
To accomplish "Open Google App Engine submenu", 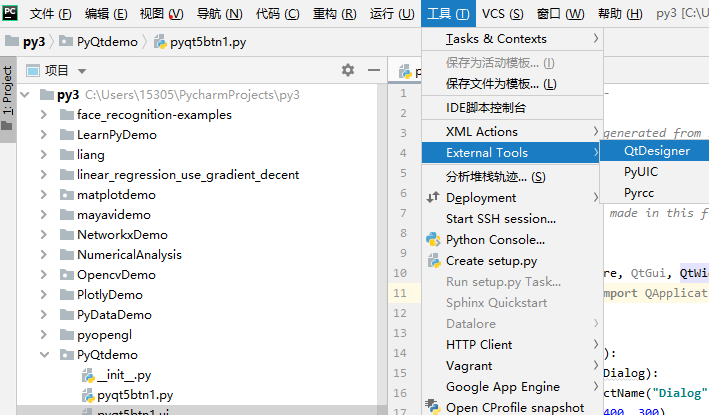I will click(x=512, y=387).
